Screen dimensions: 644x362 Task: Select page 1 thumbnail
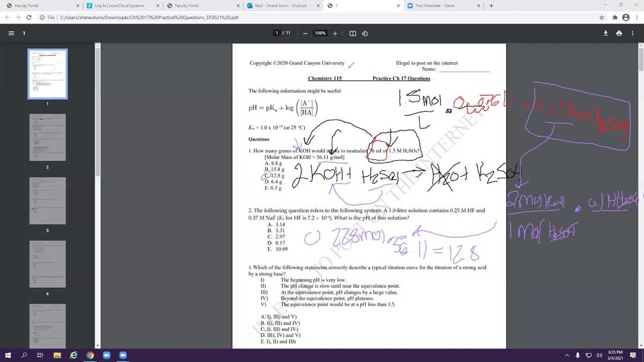coord(48,74)
